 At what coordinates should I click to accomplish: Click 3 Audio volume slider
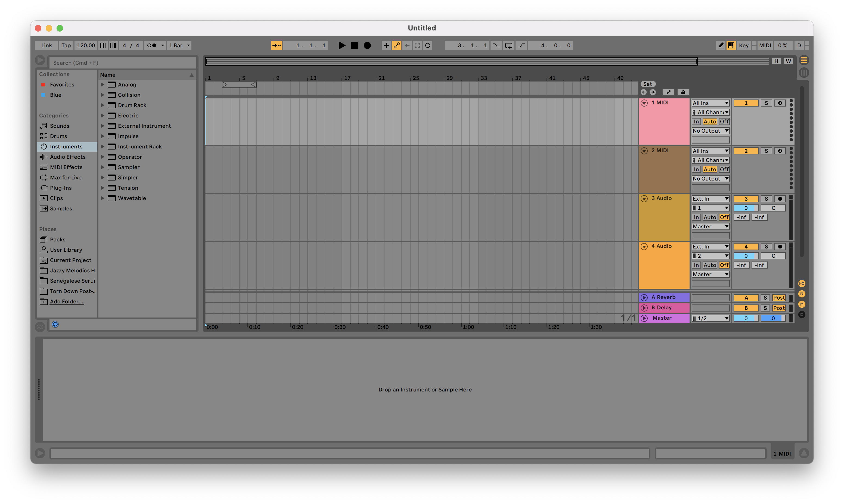746,208
